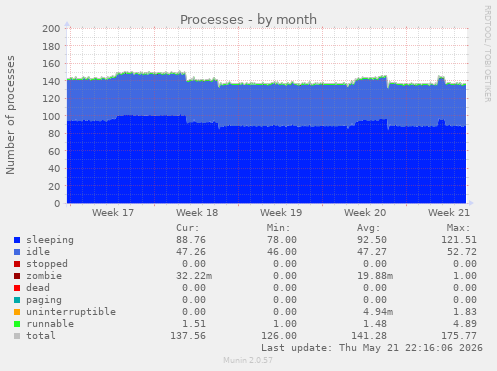
Task: Click sleeping current value 88.76
Action: [x=191, y=240]
